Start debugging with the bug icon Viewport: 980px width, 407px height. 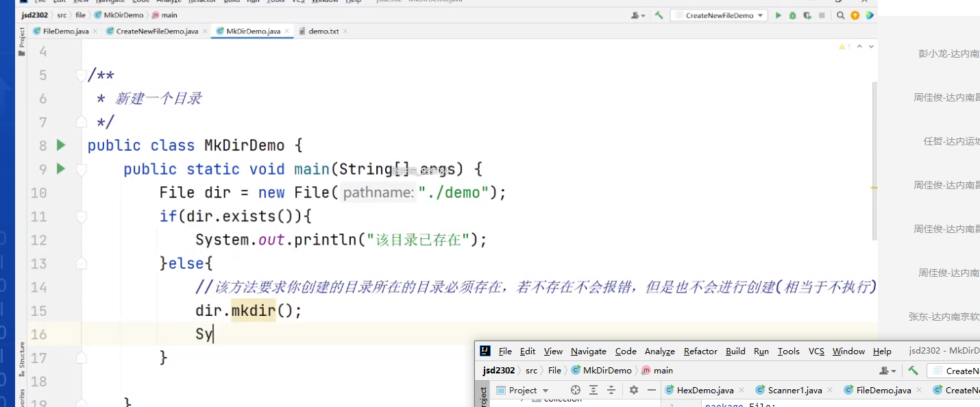tap(793, 14)
